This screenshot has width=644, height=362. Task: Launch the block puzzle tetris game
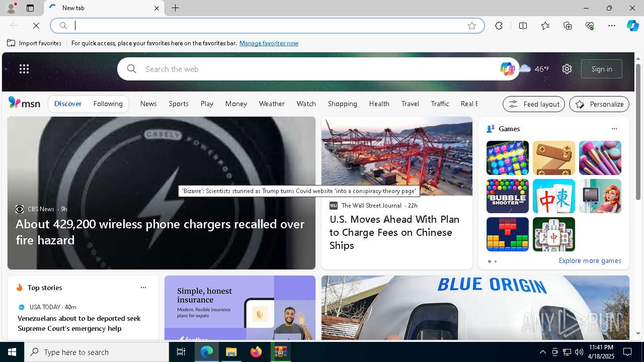click(x=508, y=234)
